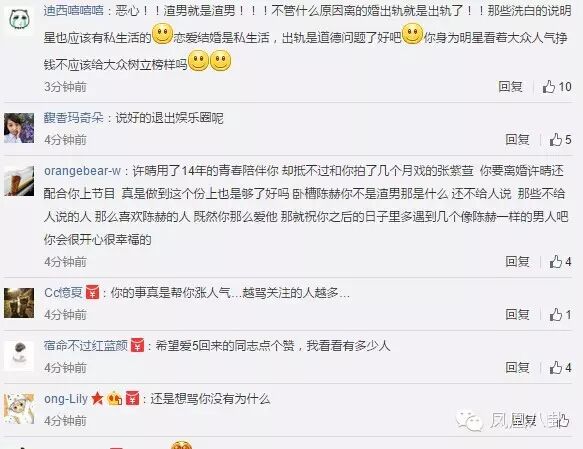Click 回复 on 宿命不过红蓝颜's comment
Image resolution: width=583 pixels, height=449 pixels.
tap(517, 368)
